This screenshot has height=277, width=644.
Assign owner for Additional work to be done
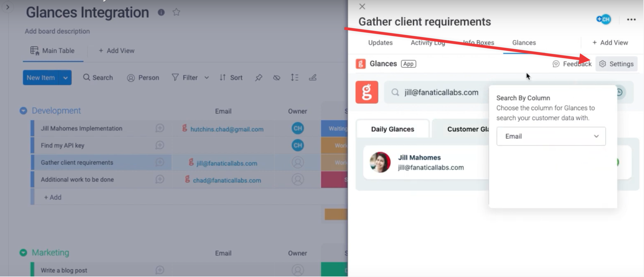[298, 179]
